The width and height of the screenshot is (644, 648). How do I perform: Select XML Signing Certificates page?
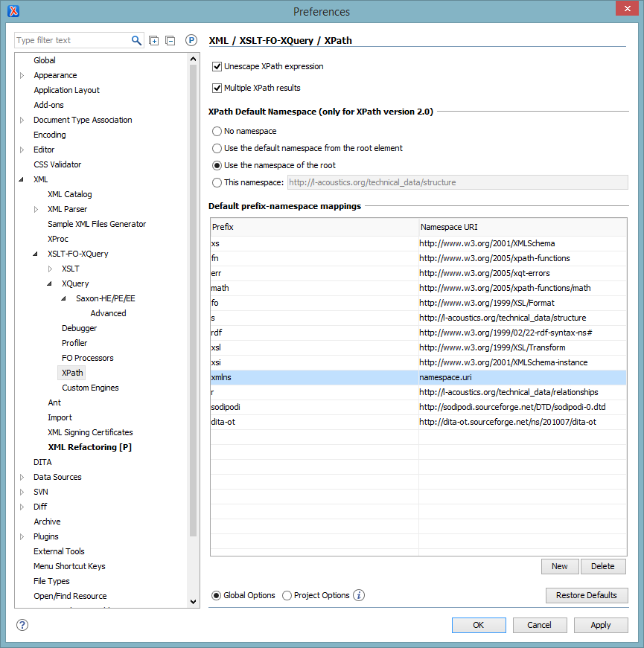pos(90,432)
